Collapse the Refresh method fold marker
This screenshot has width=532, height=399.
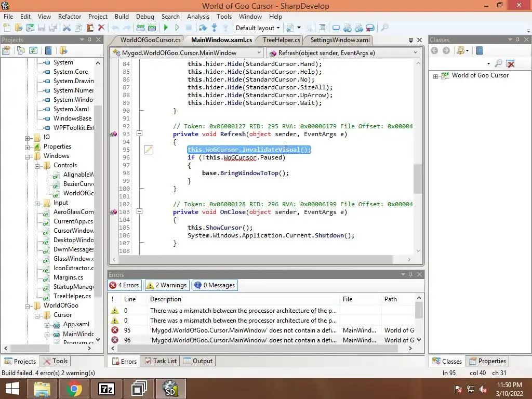pyautogui.click(x=139, y=134)
